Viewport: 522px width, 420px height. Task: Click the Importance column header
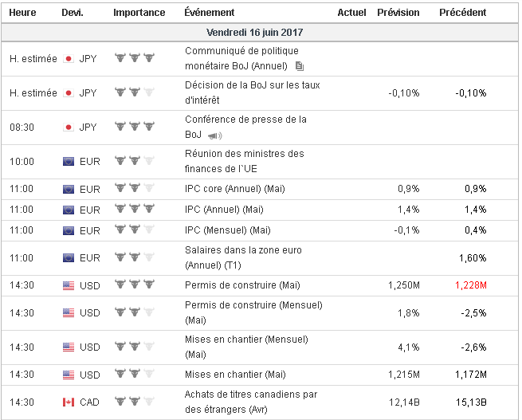139,13
